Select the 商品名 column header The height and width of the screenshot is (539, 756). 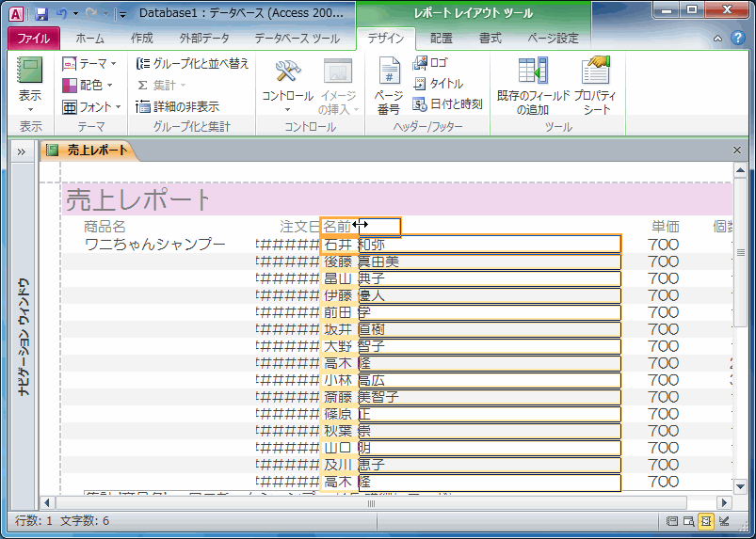105,227
